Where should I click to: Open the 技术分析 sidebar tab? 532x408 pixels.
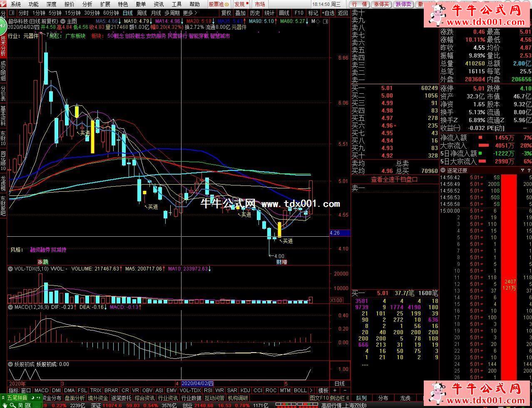point(3,45)
